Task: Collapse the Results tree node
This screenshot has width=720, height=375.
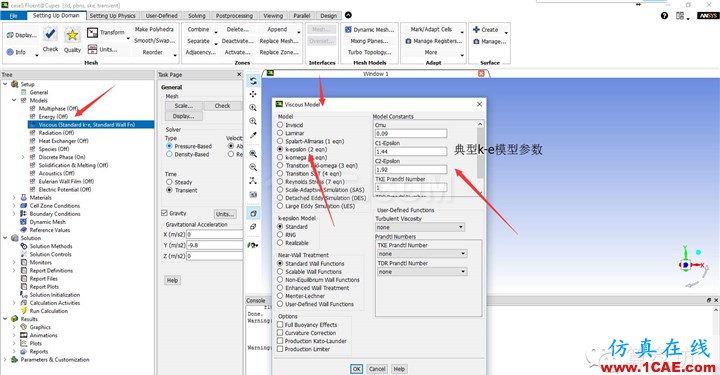Action: pos(5,319)
